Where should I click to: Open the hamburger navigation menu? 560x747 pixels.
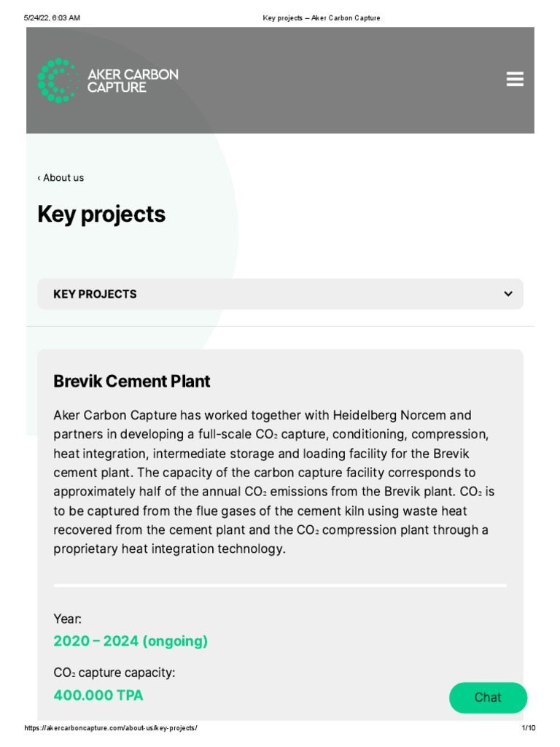[x=515, y=80]
